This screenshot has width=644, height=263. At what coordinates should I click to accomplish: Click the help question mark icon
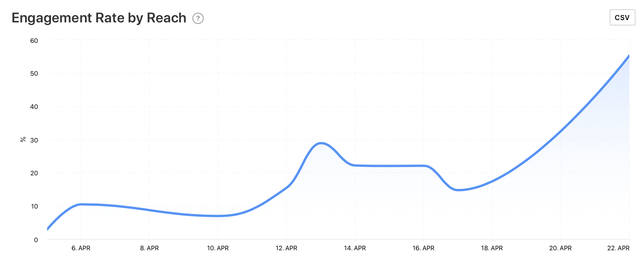point(198,19)
